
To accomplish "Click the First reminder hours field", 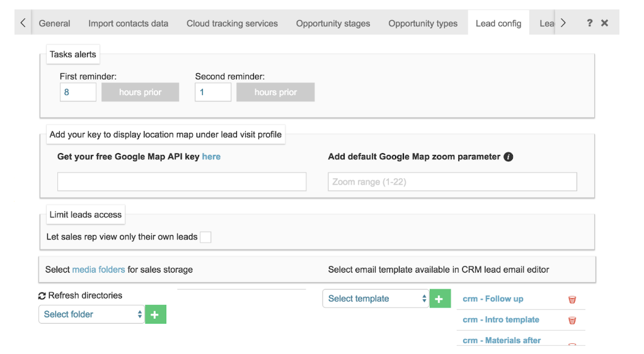I will (x=78, y=92).
